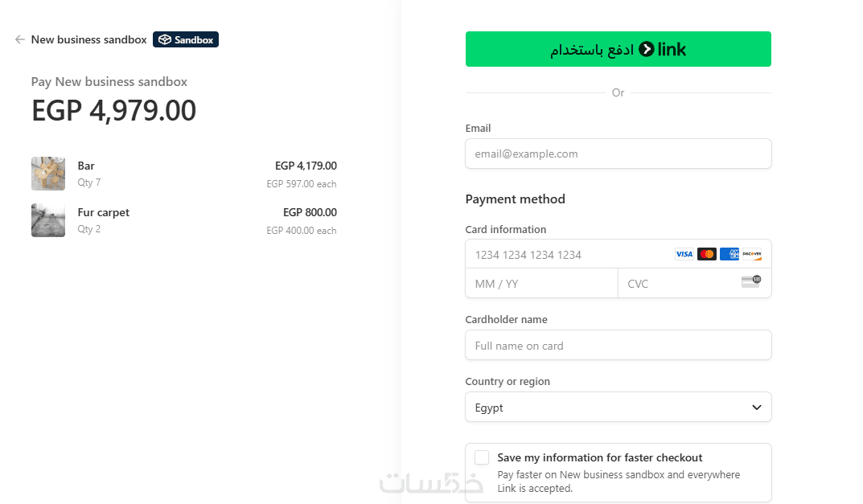Click the CVC card hint icon
863x504 pixels.
coord(750,281)
